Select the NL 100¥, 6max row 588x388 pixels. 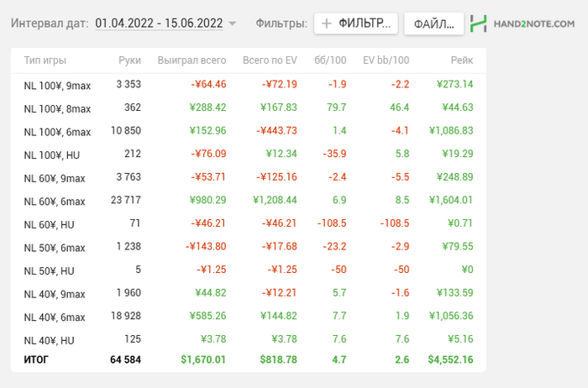249,131
